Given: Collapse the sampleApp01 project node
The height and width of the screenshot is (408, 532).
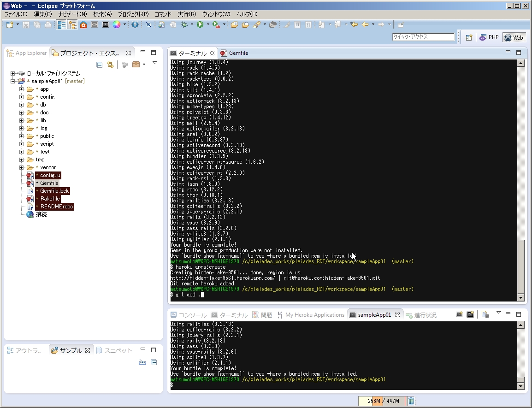Looking at the screenshot, I should click(12, 82).
